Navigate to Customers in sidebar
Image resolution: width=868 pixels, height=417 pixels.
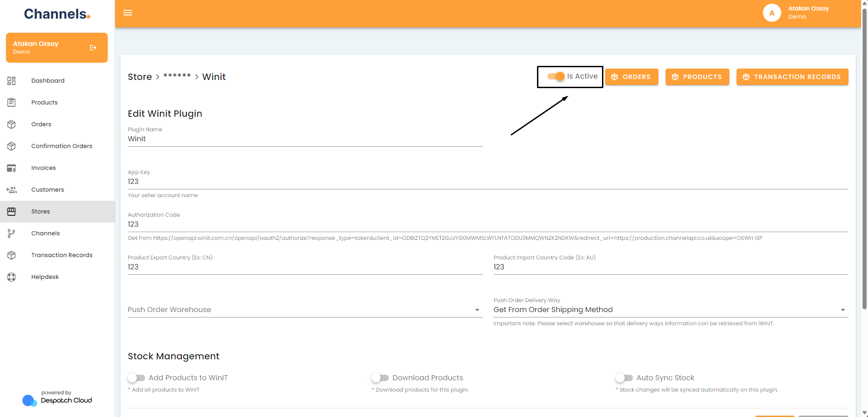(57, 190)
